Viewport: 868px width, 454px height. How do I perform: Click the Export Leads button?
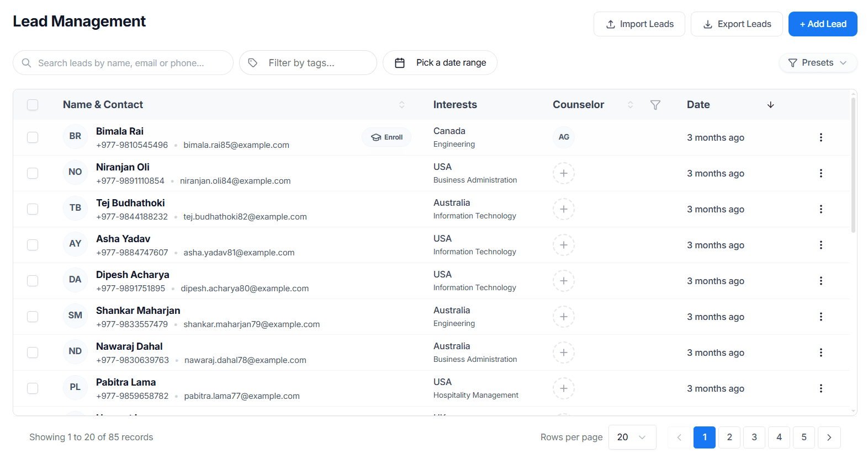[x=737, y=24]
